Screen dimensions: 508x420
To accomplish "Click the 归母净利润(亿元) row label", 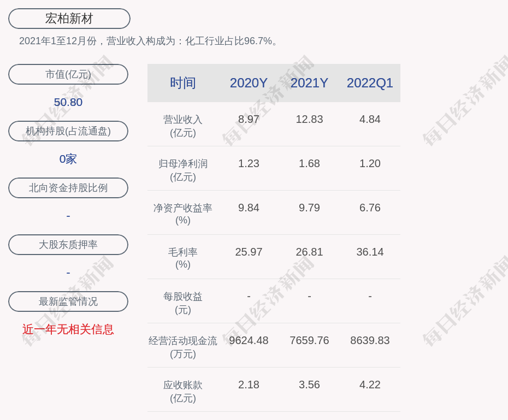I will (183, 170).
